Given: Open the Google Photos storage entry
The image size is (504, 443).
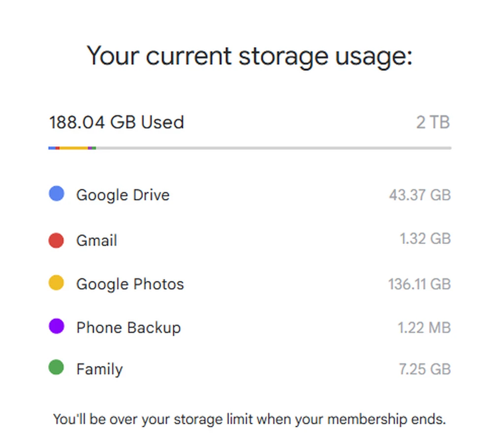Looking at the screenshot, I should pos(130,284).
